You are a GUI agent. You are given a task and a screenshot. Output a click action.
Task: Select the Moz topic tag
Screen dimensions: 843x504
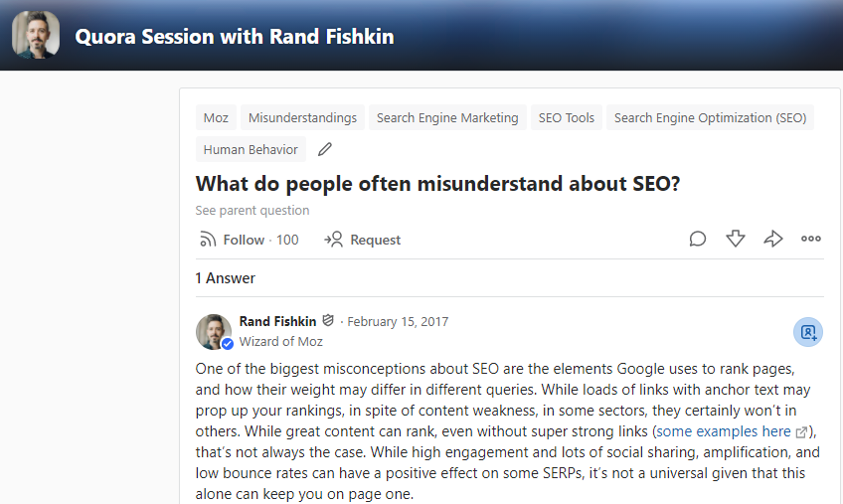(216, 117)
